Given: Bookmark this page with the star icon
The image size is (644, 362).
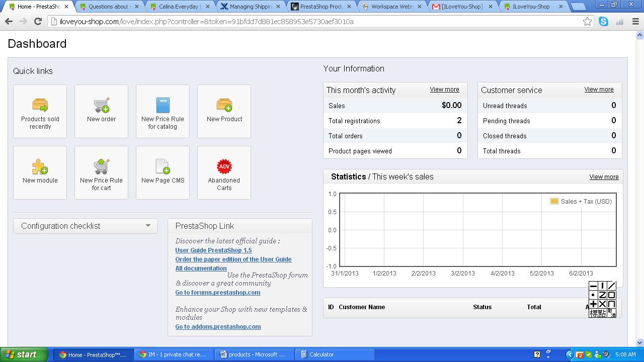Looking at the screenshot, I should 587,21.
